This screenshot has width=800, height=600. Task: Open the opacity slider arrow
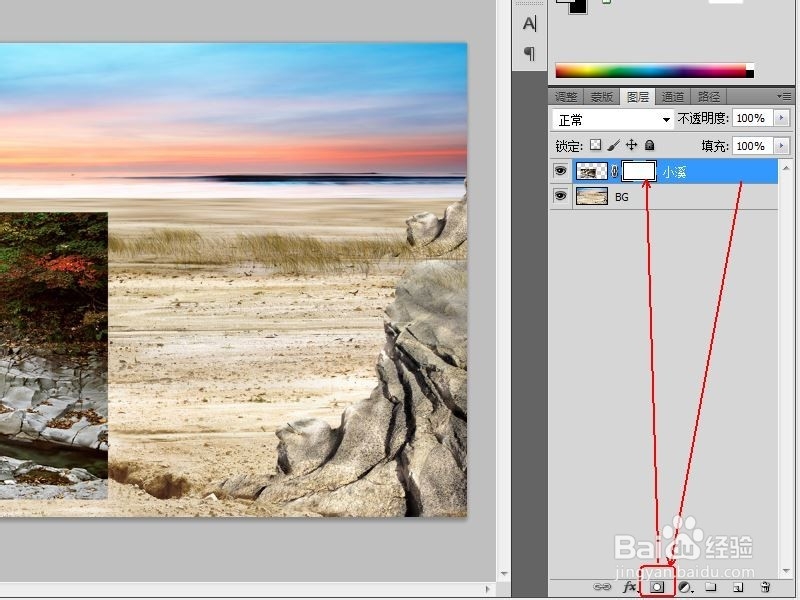point(782,118)
